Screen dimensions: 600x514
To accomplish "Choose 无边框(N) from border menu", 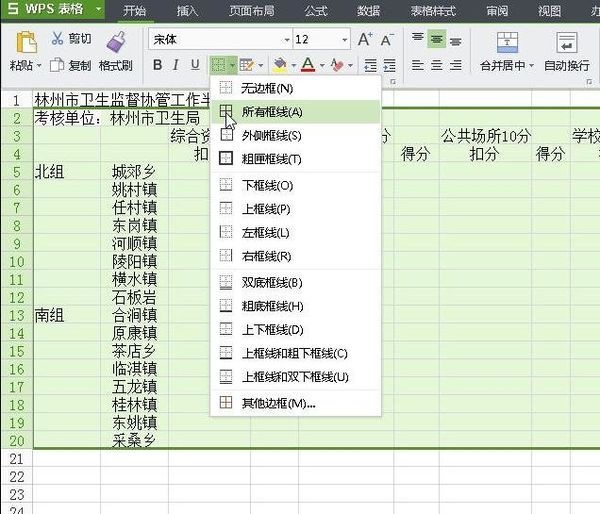I will pos(295,88).
